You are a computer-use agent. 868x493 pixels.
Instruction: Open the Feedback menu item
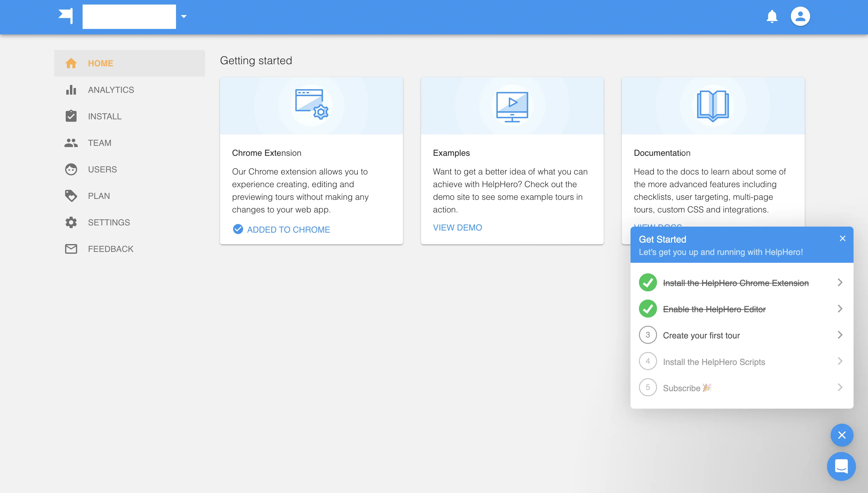coord(110,249)
